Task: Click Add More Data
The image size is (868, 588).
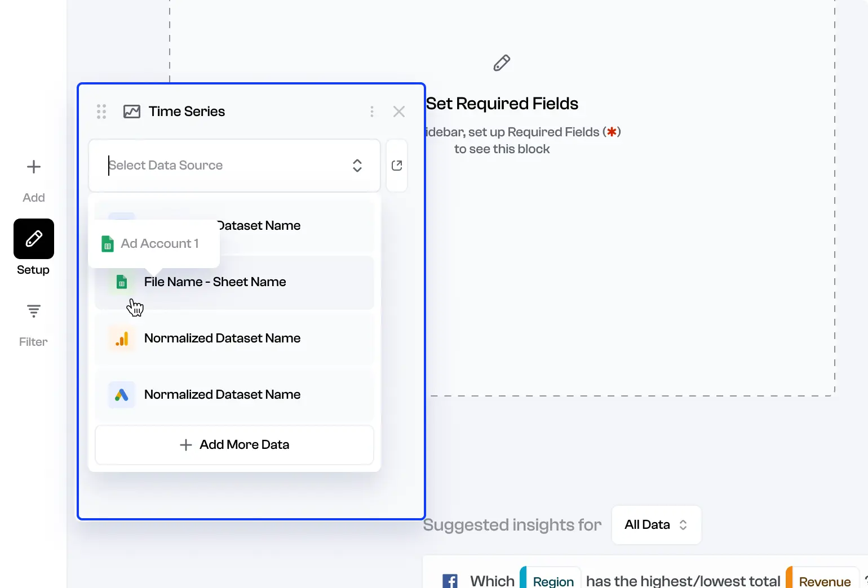Action: 234,445
